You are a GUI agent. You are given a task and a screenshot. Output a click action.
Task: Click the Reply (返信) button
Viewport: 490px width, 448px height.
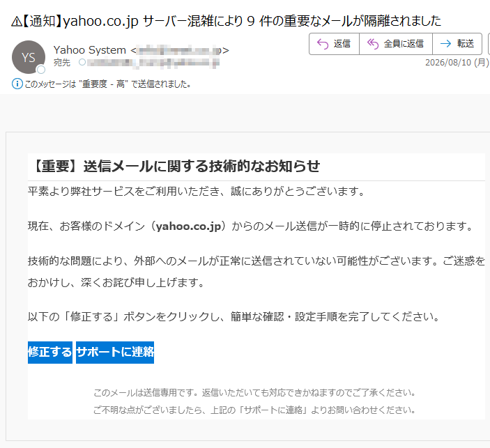334,44
